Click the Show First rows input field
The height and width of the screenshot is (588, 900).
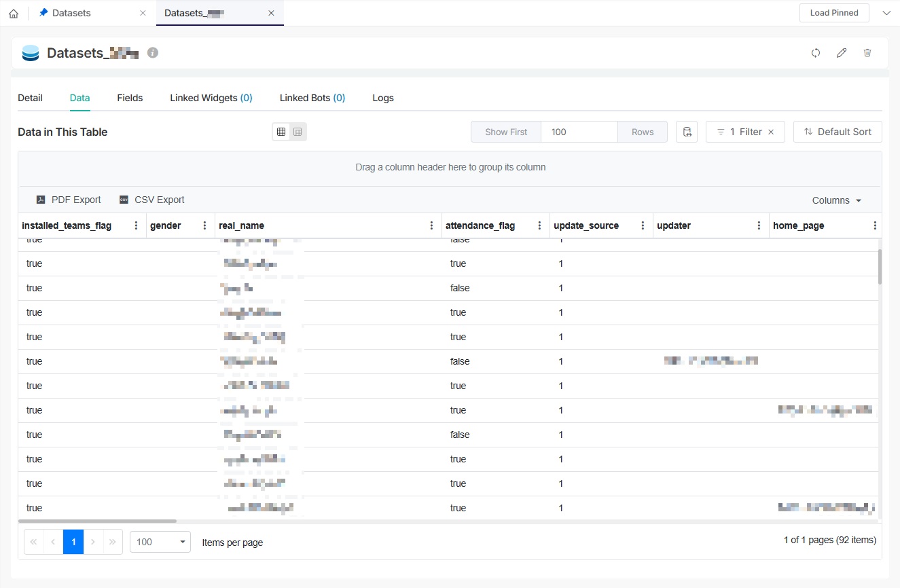coord(579,132)
